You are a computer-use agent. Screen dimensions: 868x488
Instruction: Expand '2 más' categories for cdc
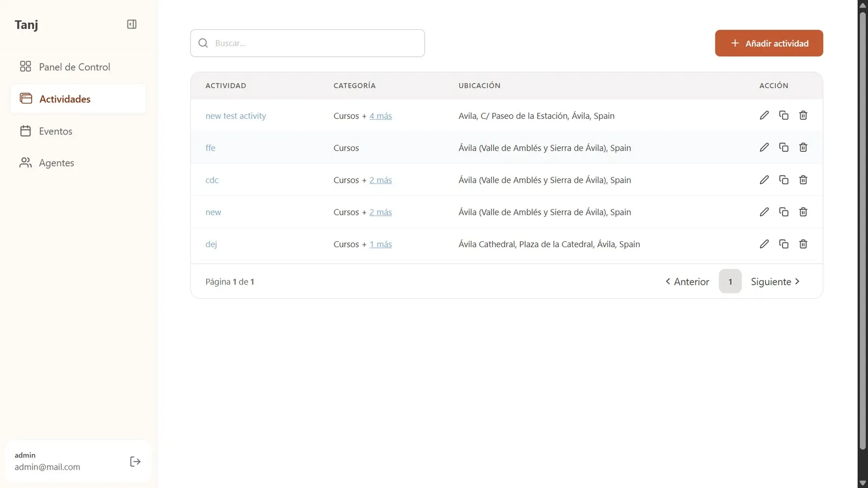pos(380,180)
